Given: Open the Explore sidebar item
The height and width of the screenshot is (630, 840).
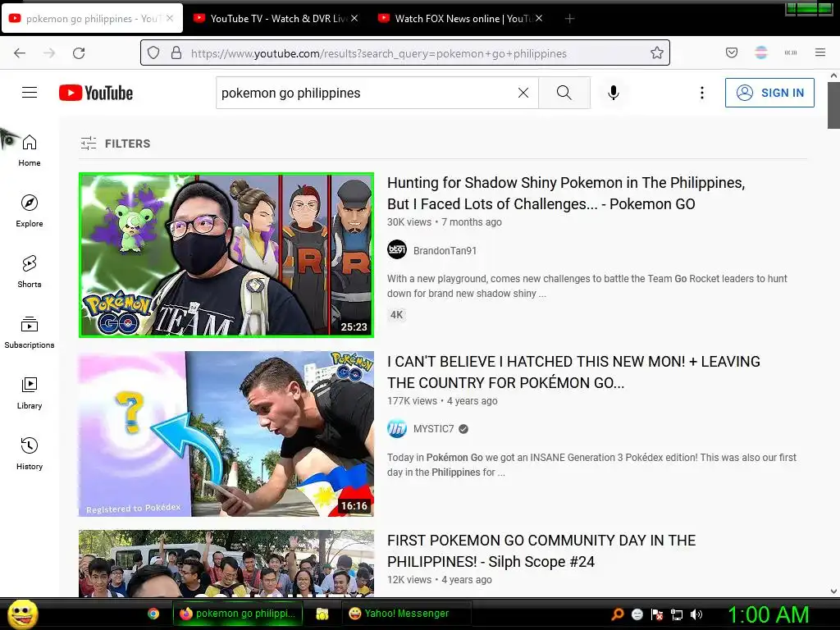Looking at the screenshot, I should [x=30, y=211].
